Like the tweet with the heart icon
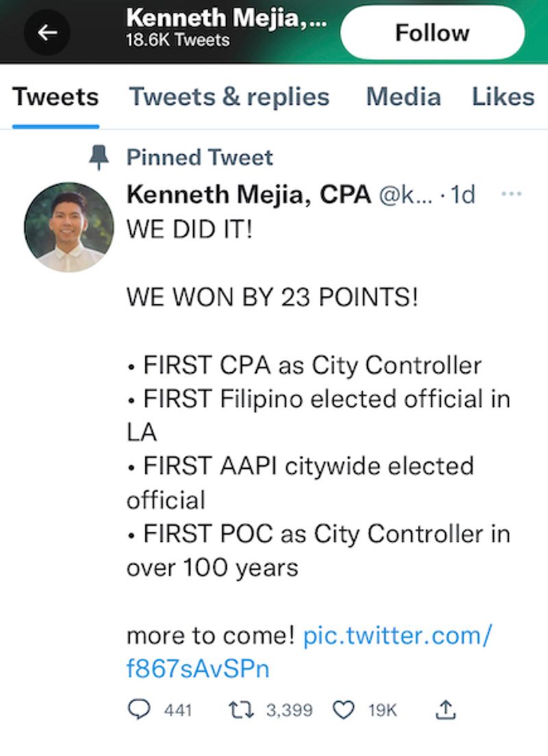 [342, 710]
